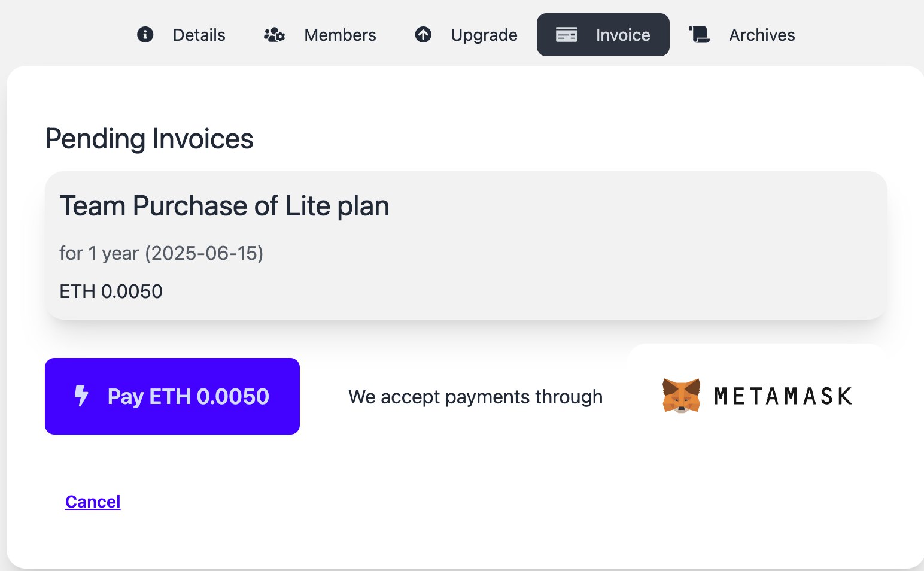Click the info circle icon beside Details

click(x=145, y=35)
